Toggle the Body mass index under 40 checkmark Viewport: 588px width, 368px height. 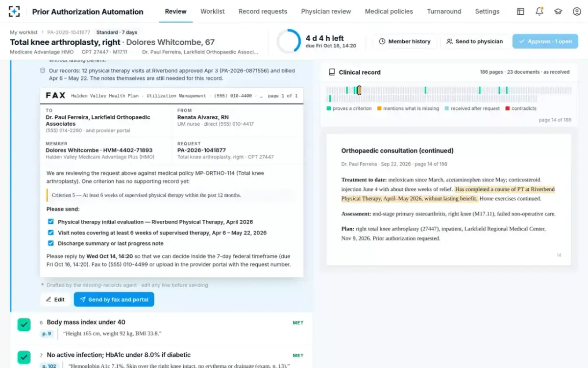click(24, 324)
